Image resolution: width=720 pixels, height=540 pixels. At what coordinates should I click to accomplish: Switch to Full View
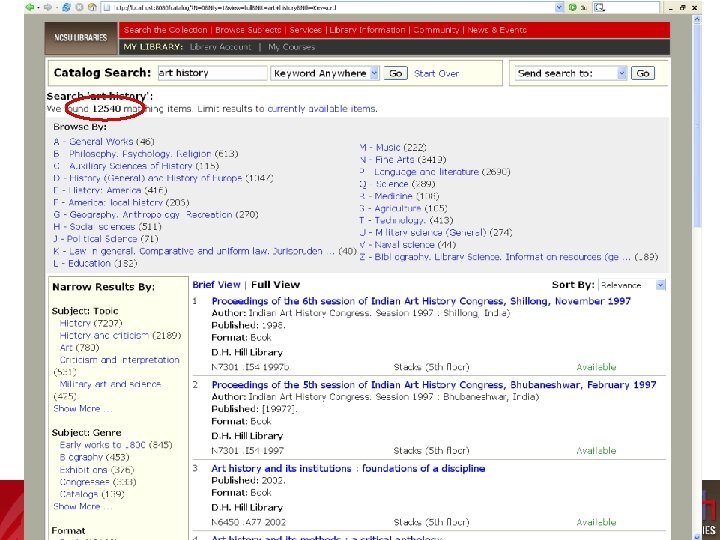pyautogui.click(x=276, y=285)
